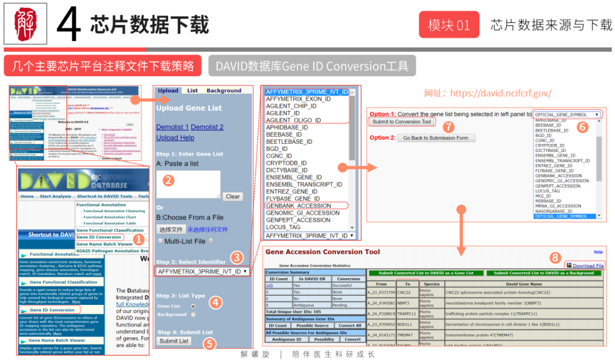This screenshot has height=364, width=615.
Task: Switch to the List tab
Action: 192,90
